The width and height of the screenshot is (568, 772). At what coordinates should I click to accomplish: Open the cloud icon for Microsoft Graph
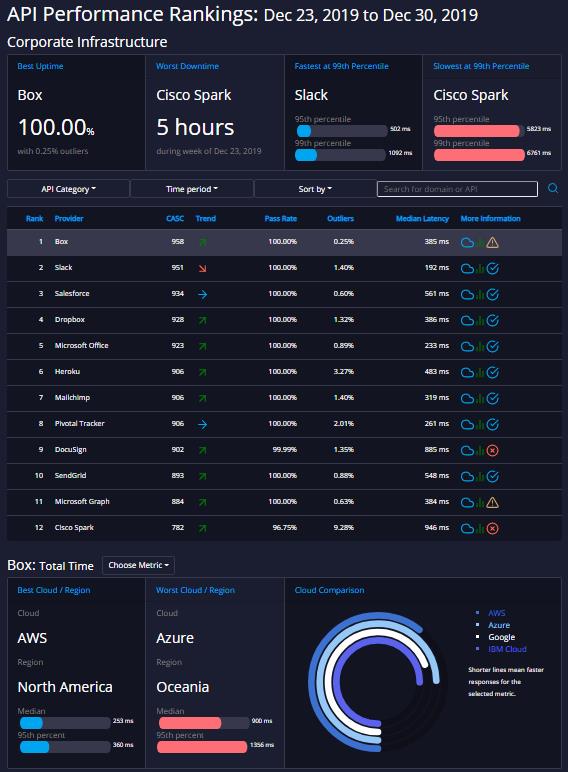click(x=467, y=503)
